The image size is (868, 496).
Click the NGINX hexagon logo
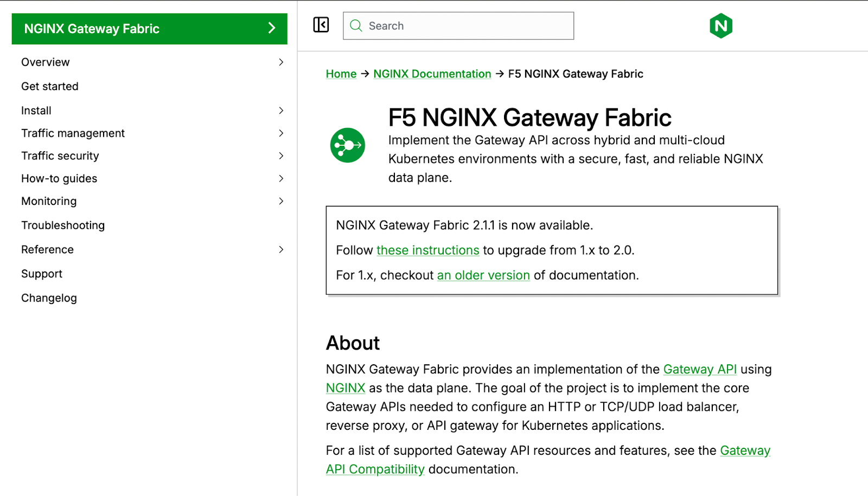[x=721, y=25]
